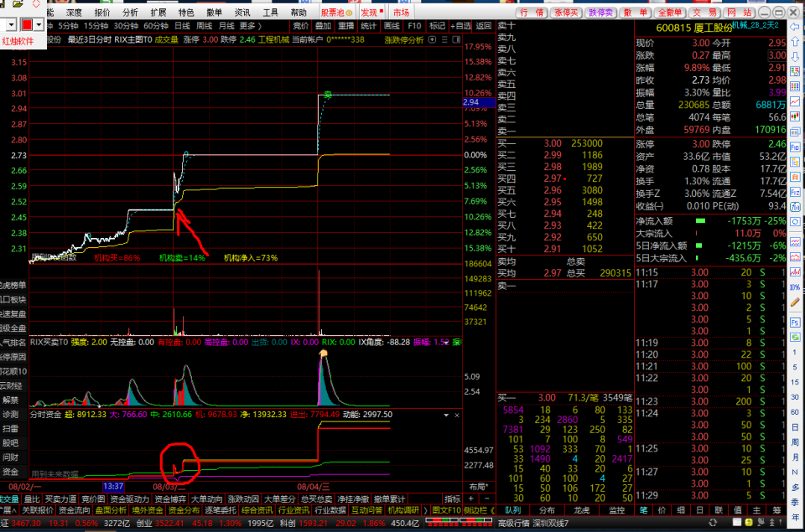Viewport: 805px width, 532px height.
Task: Select the 1-minute period in right sidebar
Action: click(795, 352)
